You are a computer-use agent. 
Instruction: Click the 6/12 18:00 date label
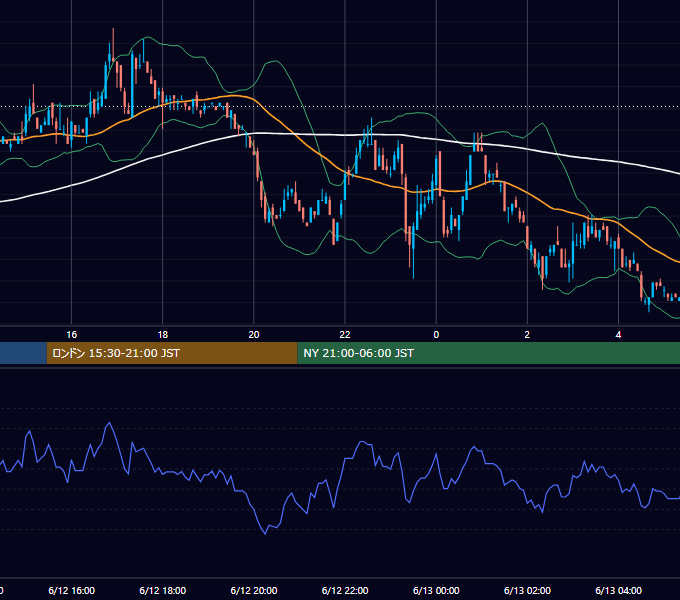(163, 590)
